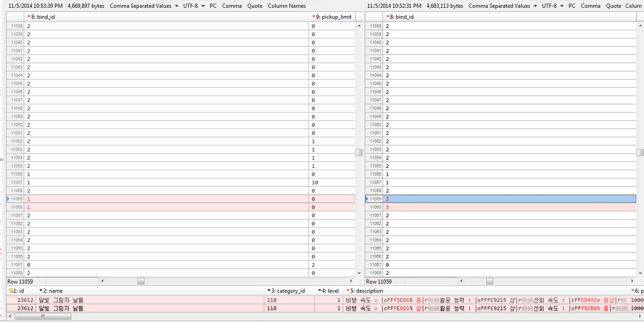Click description text in first detail row
Viewport: 644px width, 322px height.
coord(486,300)
